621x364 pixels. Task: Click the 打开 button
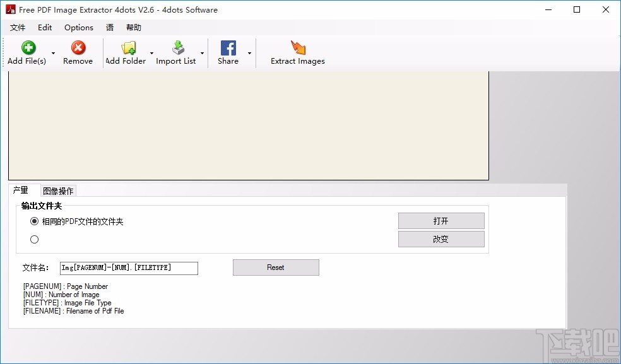441,221
